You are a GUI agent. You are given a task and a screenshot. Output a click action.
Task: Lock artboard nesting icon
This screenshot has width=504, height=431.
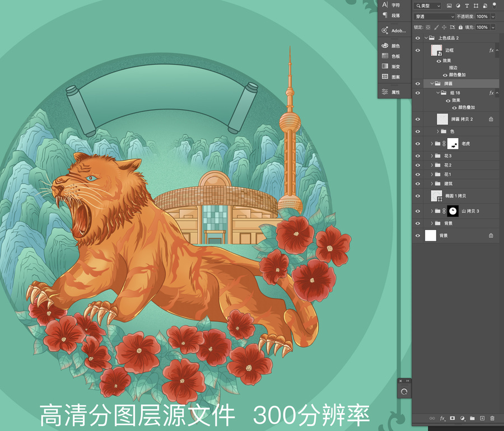(x=452, y=27)
